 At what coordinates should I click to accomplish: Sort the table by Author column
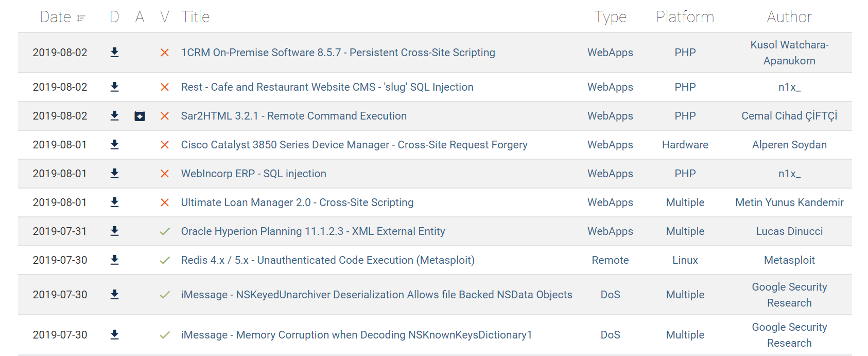coord(789,17)
